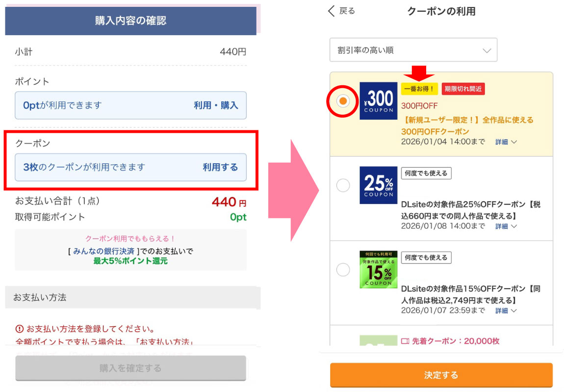This screenshot has height=392, width=564.
Task: Click the green 15% OFF coupon image
Action: (378, 269)
